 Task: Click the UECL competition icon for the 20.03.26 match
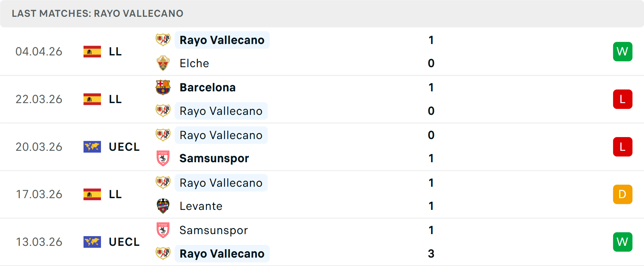(92, 147)
